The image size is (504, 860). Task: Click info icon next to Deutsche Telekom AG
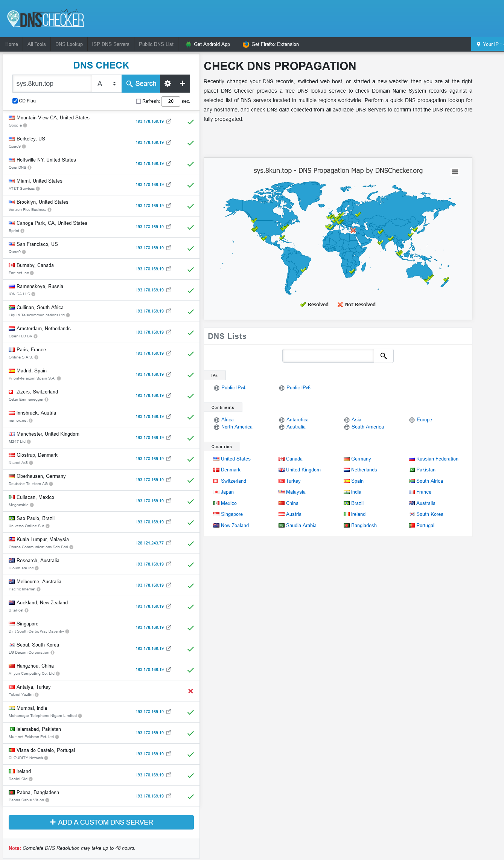point(51,484)
